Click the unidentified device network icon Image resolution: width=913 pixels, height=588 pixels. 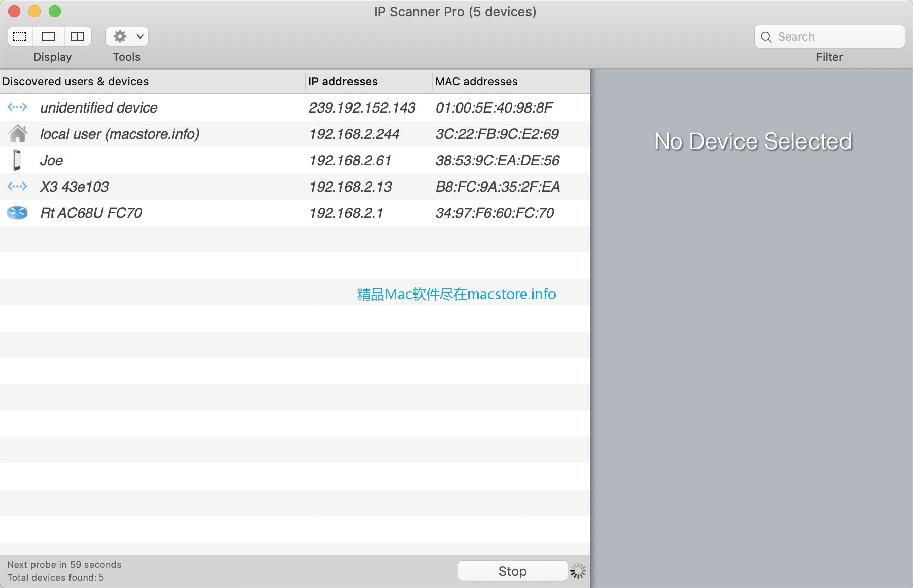[x=17, y=107]
